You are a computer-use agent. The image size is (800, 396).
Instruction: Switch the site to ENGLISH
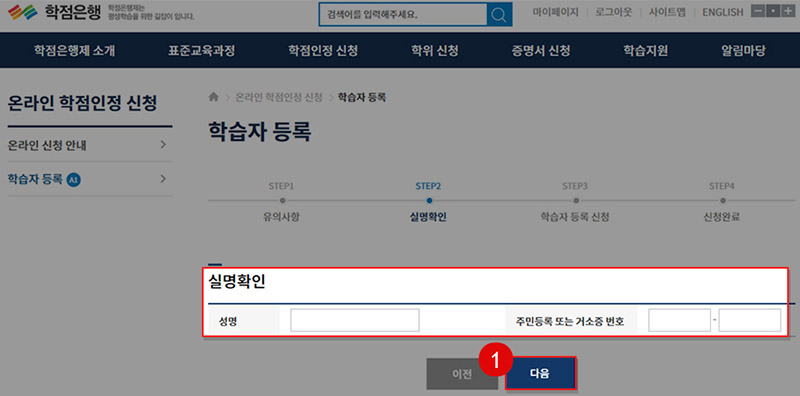pyautogui.click(x=722, y=12)
